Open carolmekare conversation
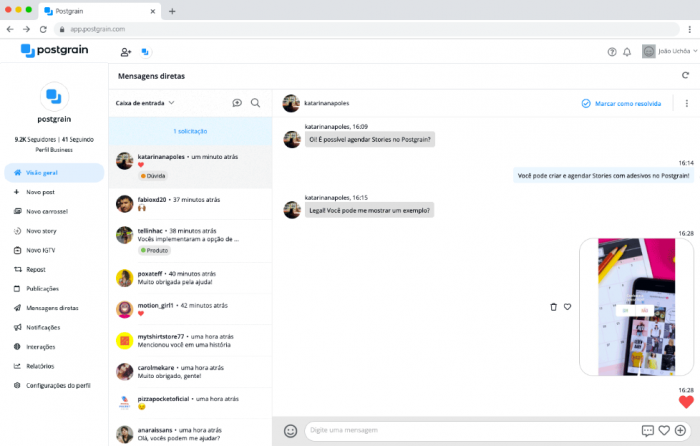 tap(190, 372)
